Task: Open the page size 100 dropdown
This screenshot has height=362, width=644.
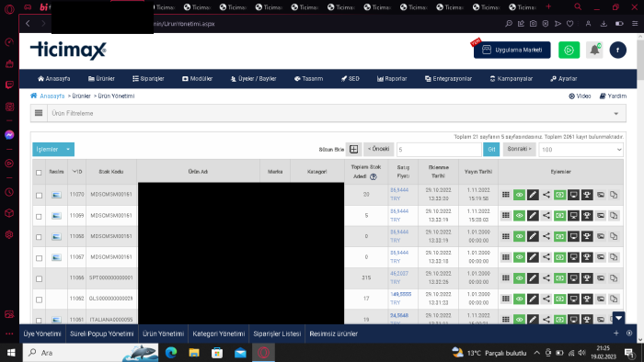Action: (581, 150)
